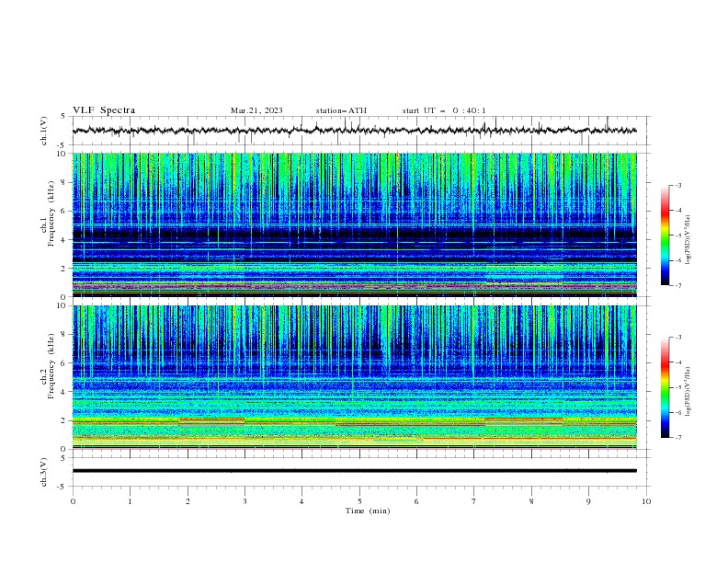This screenshot has height=563, width=728.
Task: Click the 5 tick on ch.1(V) axis
Action: tap(64, 117)
